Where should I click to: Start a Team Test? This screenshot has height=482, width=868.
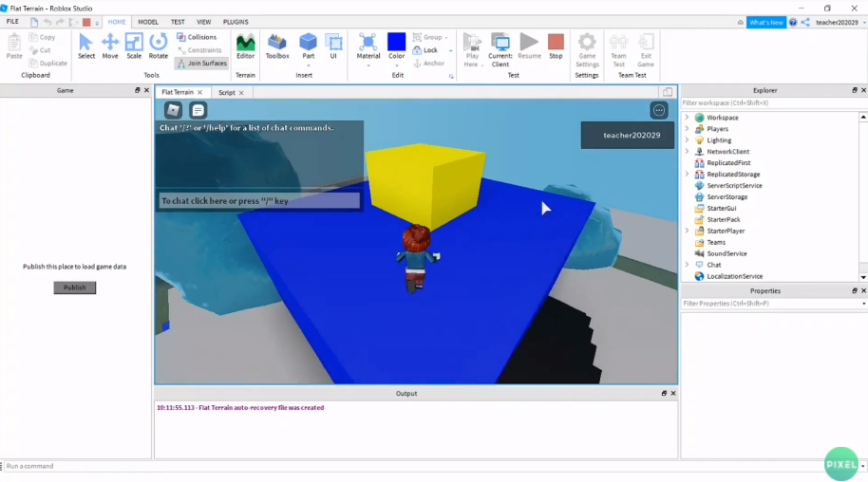click(618, 49)
